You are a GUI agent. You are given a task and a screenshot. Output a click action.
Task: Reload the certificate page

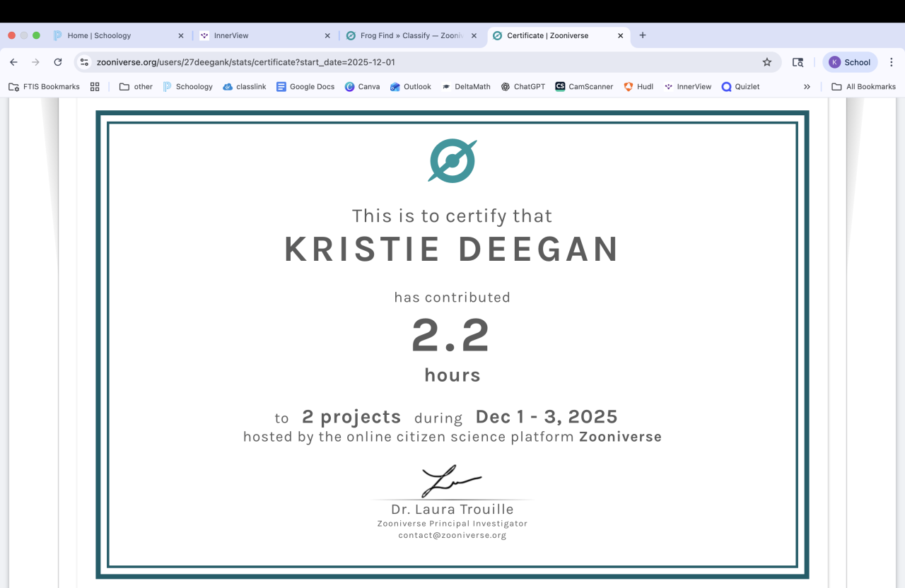coord(58,62)
